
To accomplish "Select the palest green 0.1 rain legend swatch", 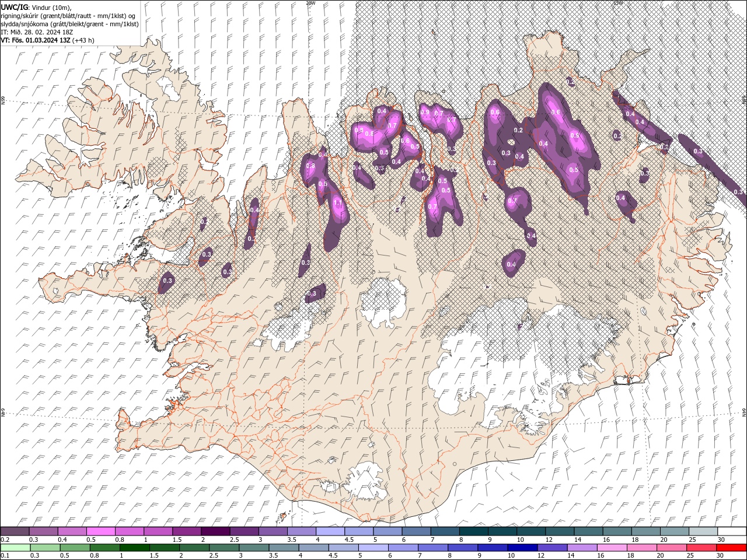I will coord(16,548).
